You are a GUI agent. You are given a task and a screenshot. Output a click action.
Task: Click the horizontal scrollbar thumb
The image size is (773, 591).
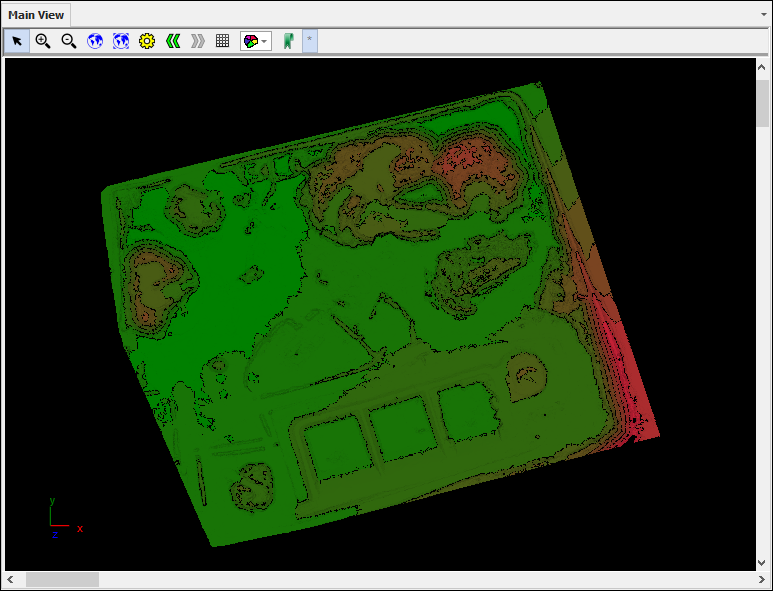[62, 580]
